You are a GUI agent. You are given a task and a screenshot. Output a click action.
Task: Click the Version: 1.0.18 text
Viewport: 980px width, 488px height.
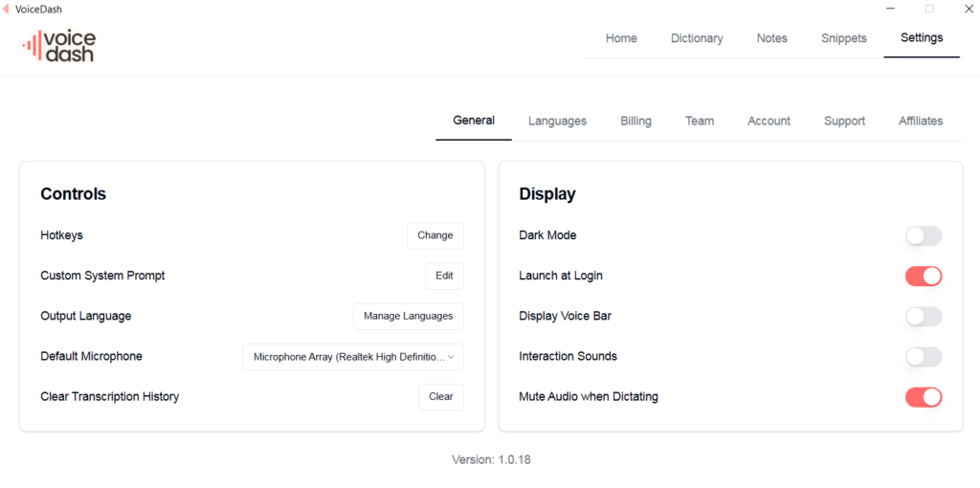click(491, 459)
